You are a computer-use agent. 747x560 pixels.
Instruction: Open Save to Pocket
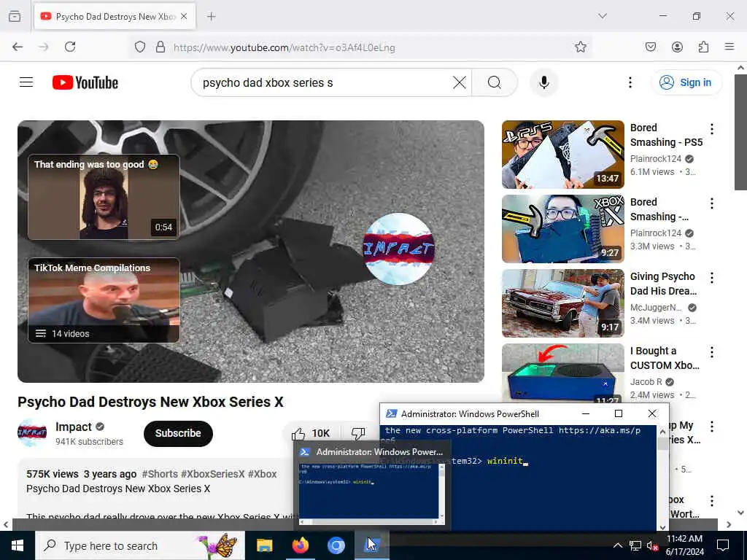click(651, 47)
